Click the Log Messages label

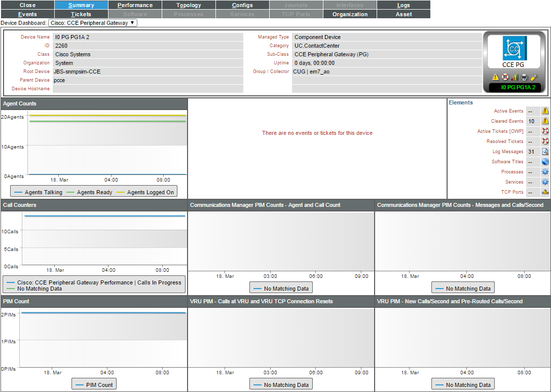coord(508,152)
